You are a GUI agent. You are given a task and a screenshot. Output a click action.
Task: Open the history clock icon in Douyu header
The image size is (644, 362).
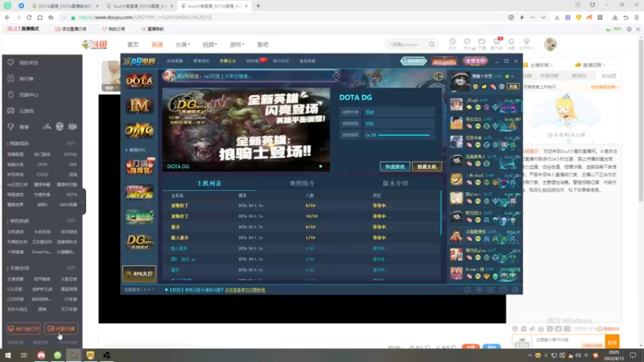point(452,42)
